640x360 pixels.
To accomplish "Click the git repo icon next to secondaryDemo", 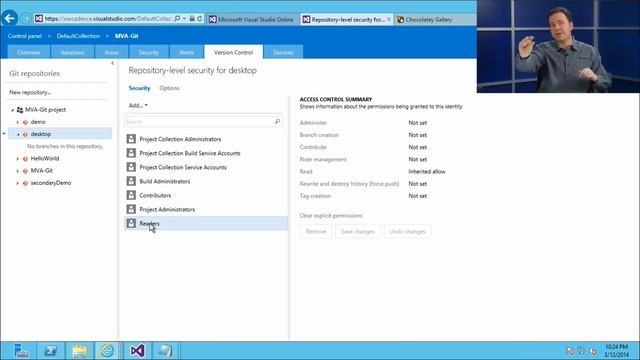I will coord(25,183).
